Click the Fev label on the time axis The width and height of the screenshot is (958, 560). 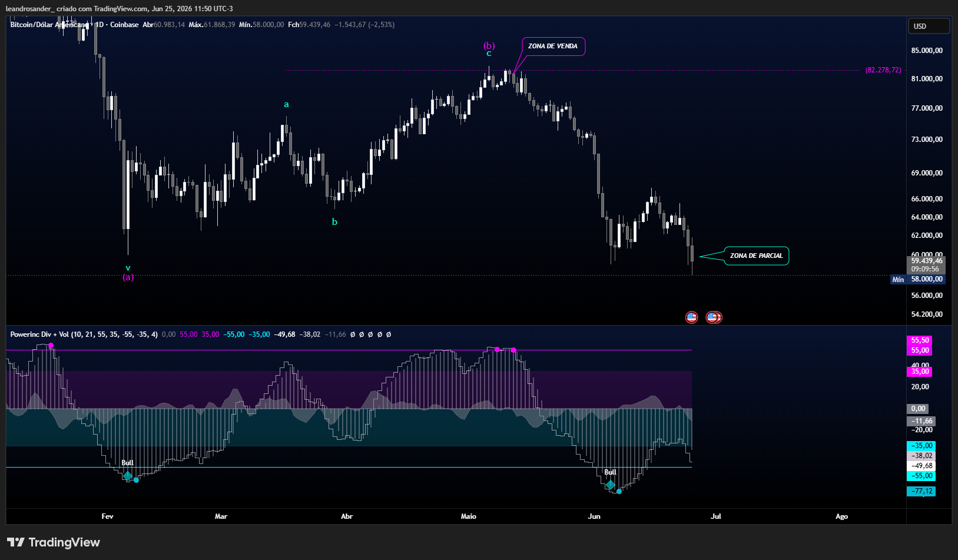pos(107,516)
